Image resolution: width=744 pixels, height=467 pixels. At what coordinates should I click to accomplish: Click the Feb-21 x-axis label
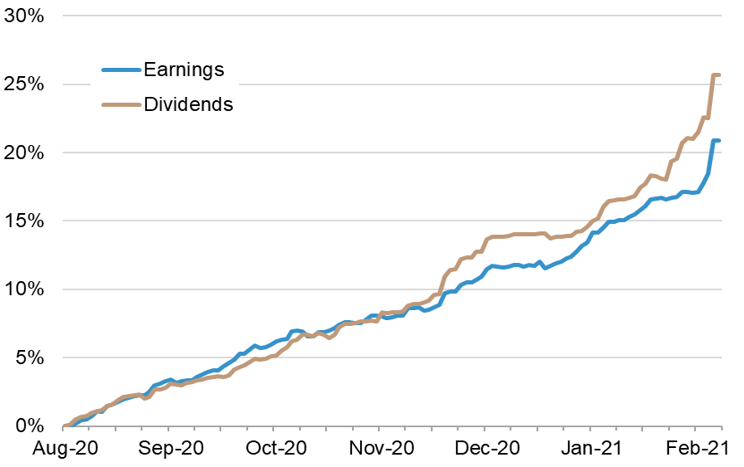(x=696, y=448)
